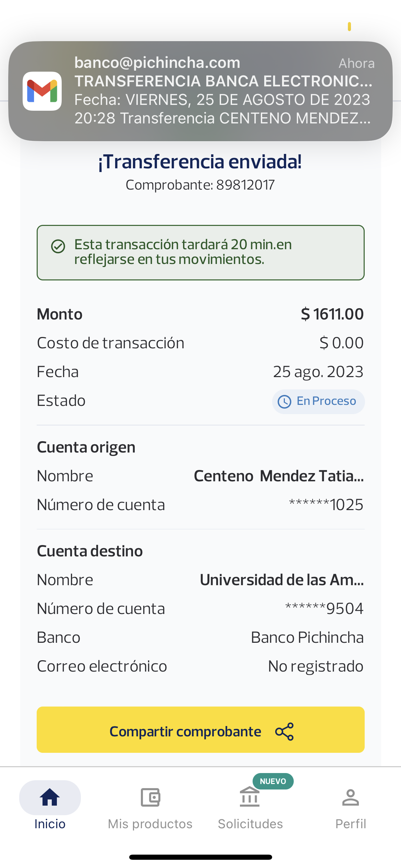Tap the green 20 min transaction notice

pyautogui.click(x=200, y=252)
